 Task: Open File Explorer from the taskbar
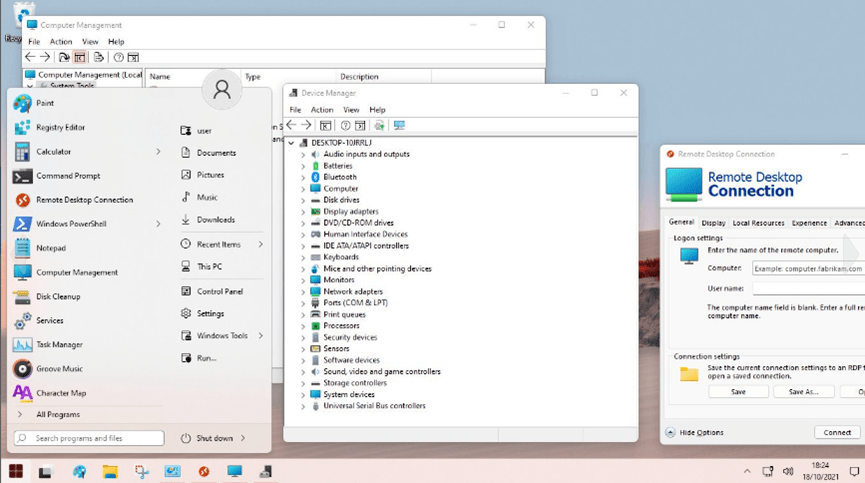(110, 471)
